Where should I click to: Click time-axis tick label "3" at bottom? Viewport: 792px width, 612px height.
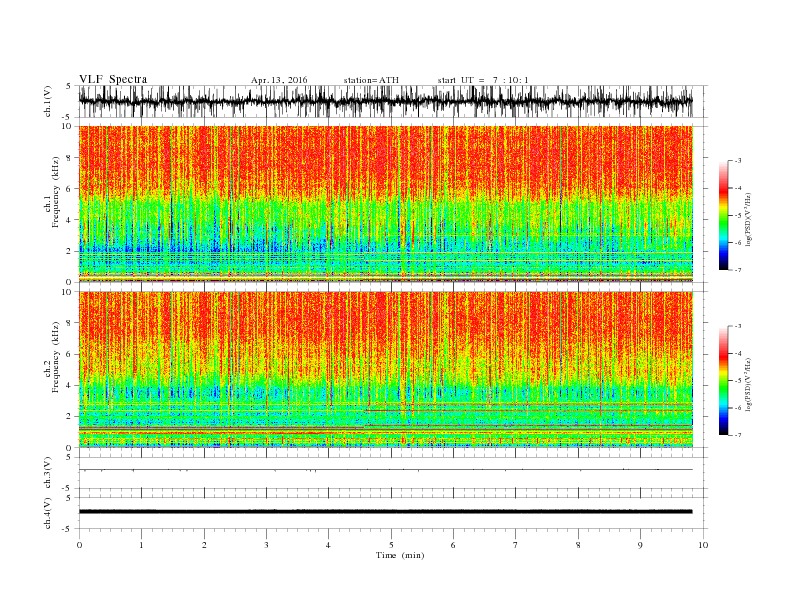coord(266,545)
